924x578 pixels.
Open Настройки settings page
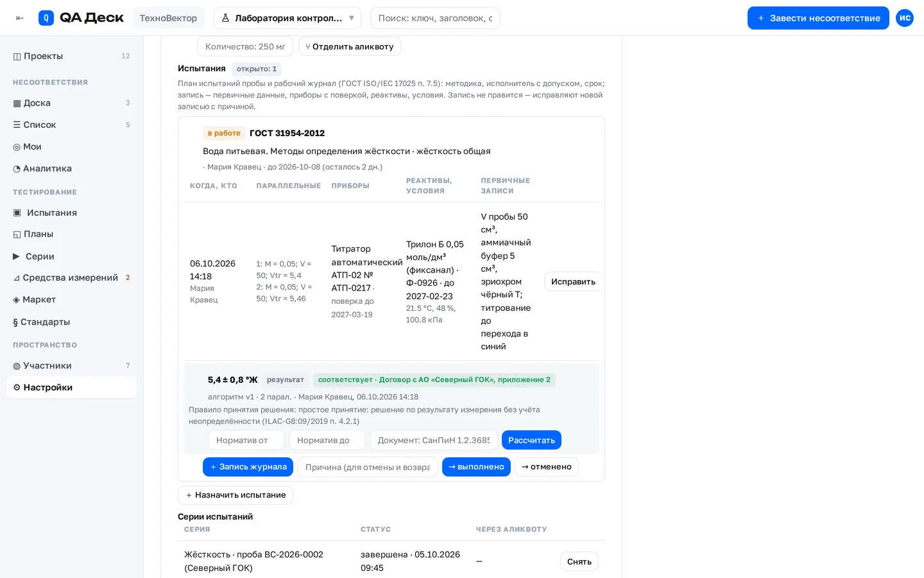tap(71, 387)
